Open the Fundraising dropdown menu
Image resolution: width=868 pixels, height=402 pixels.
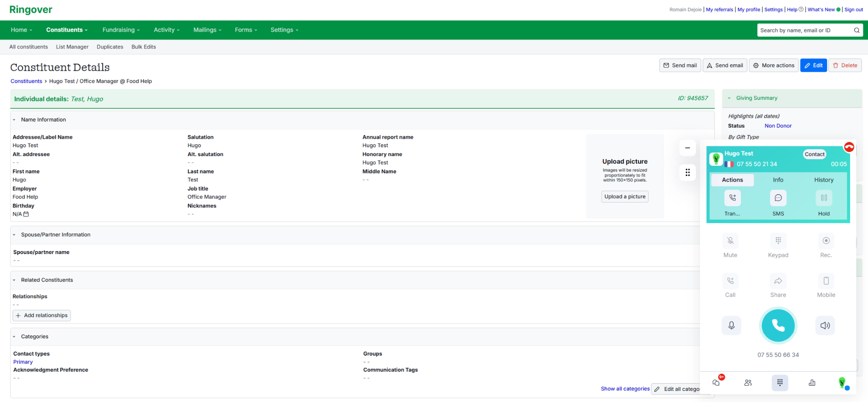click(121, 30)
